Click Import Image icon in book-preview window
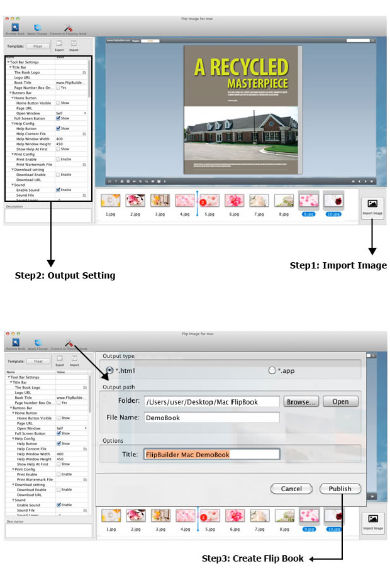 pyautogui.click(x=372, y=204)
